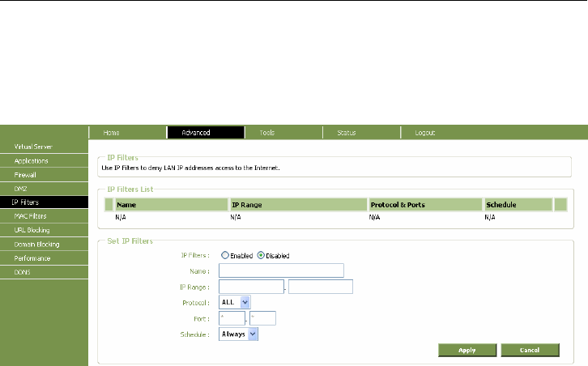The image size is (588, 366).
Task: Select the Disabled radio button
Action: [261, 255]
